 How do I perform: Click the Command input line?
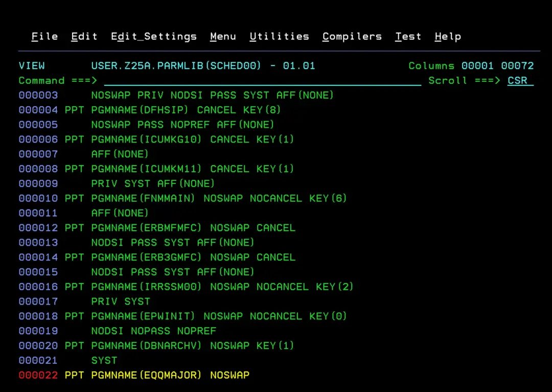pyautogui.click(x=263, y=81)
